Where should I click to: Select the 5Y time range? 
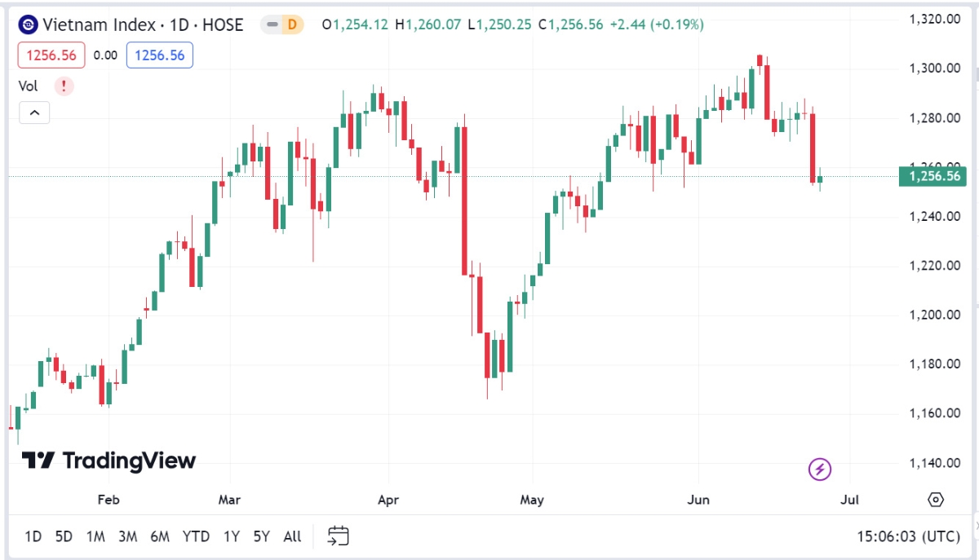[261, 536]
